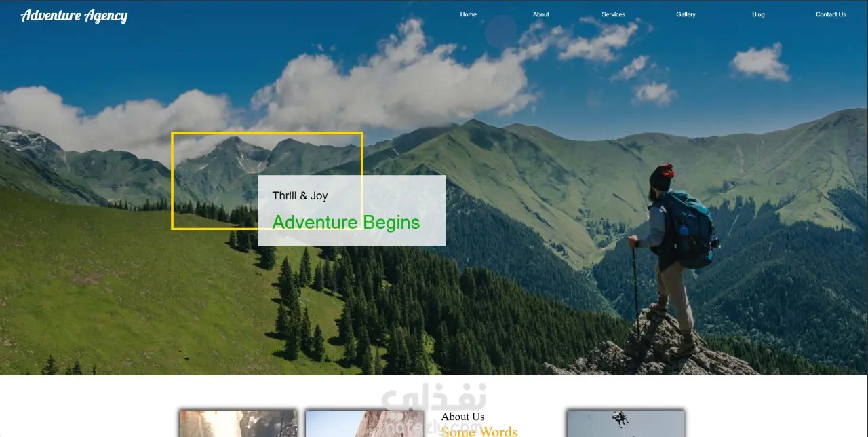Click the orange Some Words text
Image resolution: width=868 pixels, height=437 pixels.
(479, 431)
